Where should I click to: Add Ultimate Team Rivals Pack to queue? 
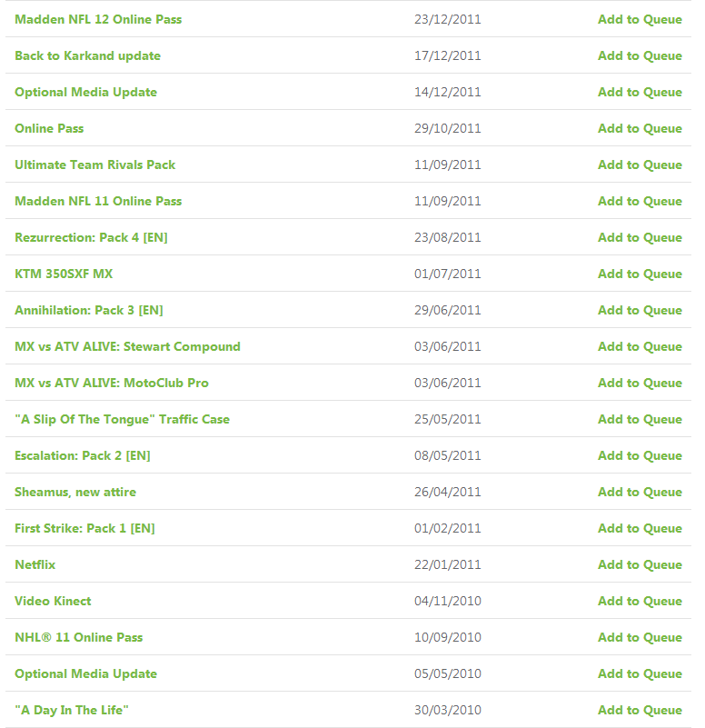(640, 165)
